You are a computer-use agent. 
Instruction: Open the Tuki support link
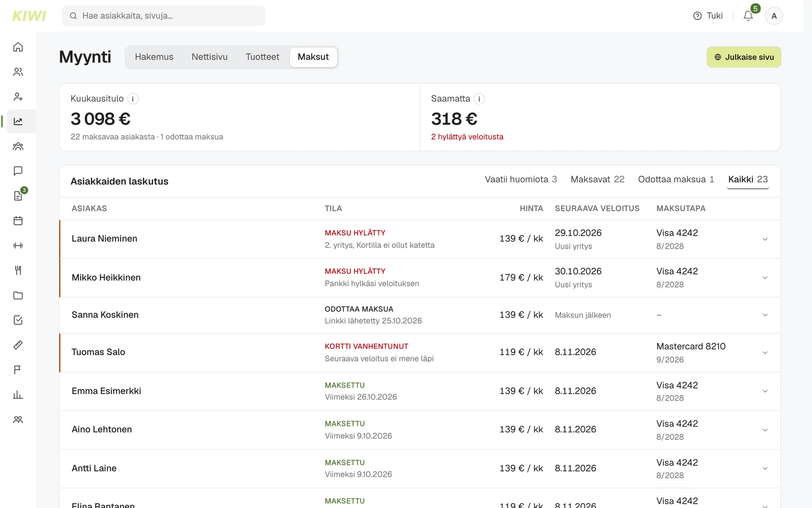[x=708, y=16]
